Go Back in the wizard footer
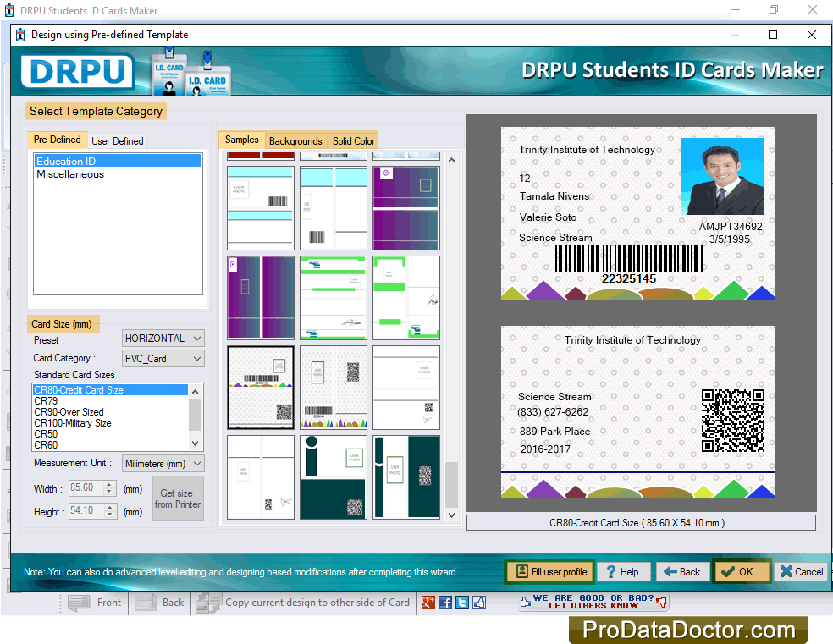The image size is (833, 644). 682,572
